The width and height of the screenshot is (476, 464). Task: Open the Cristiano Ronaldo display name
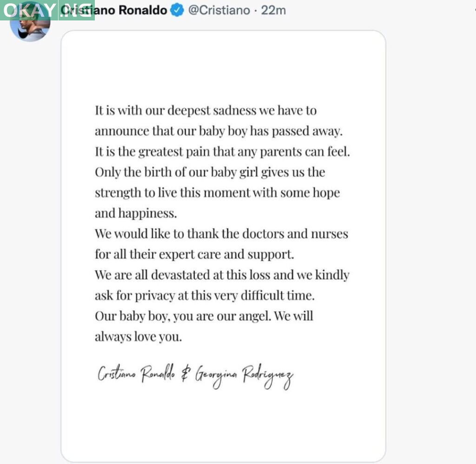pos(119,10)
